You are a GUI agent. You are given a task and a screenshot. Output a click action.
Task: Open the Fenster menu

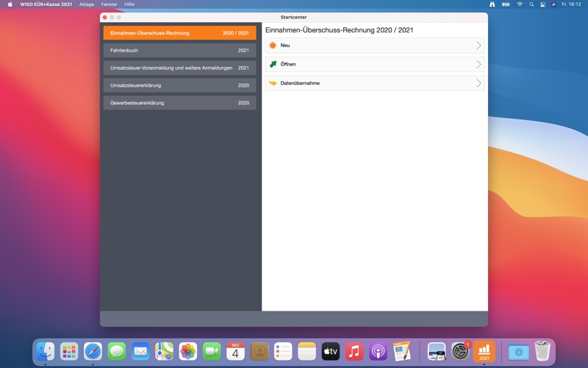click(109, 4)
